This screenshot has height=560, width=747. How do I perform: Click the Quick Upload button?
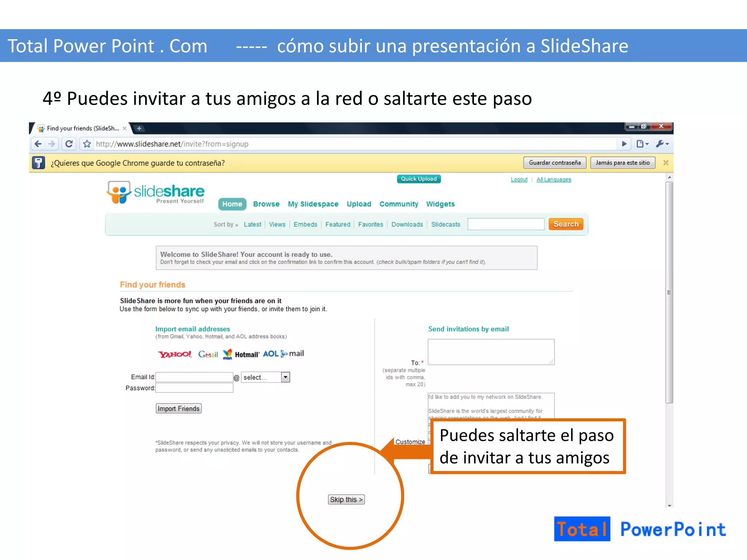419,179
